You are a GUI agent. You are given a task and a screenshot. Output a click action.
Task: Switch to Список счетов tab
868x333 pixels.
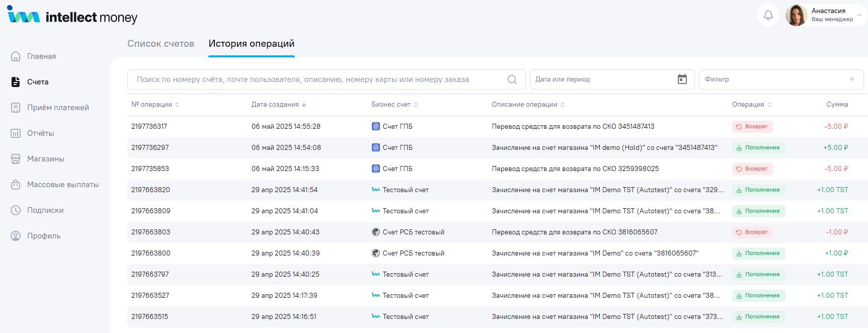point(161,44)
